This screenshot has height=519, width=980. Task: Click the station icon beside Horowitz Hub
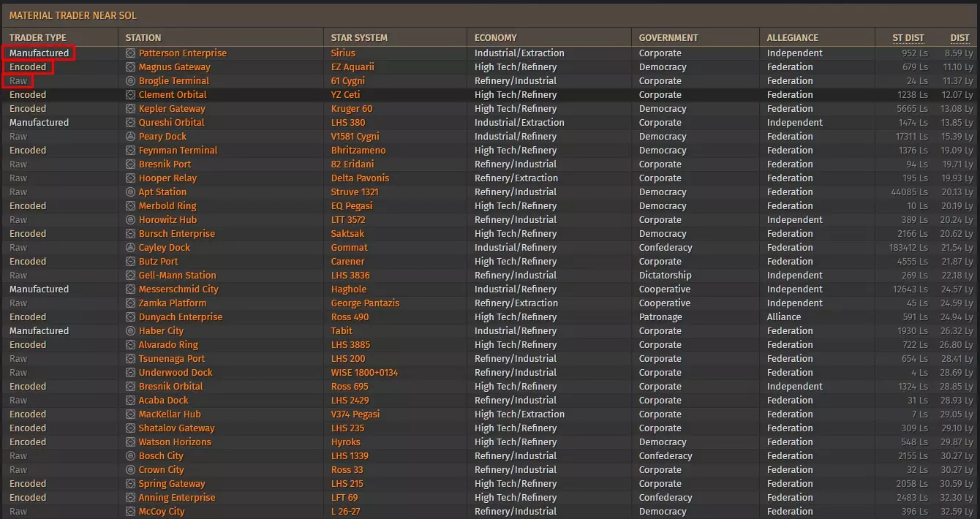pos(130,220)
